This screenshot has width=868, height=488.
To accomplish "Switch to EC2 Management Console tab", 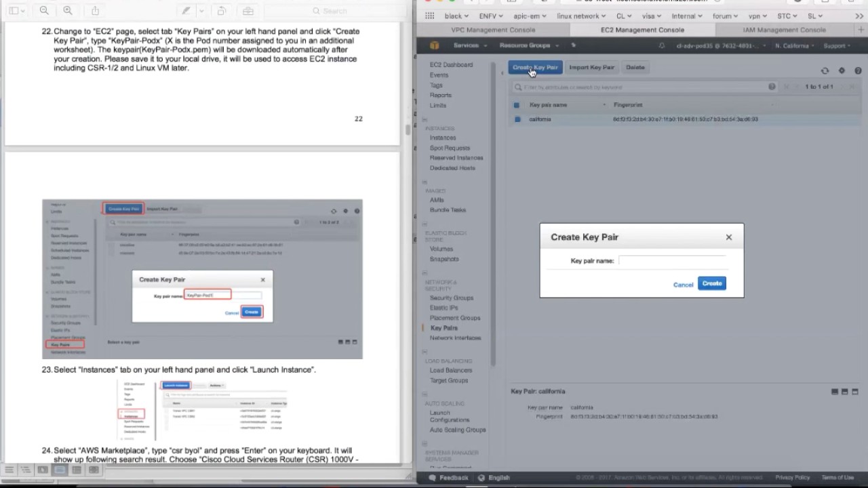I will point(642,30).
